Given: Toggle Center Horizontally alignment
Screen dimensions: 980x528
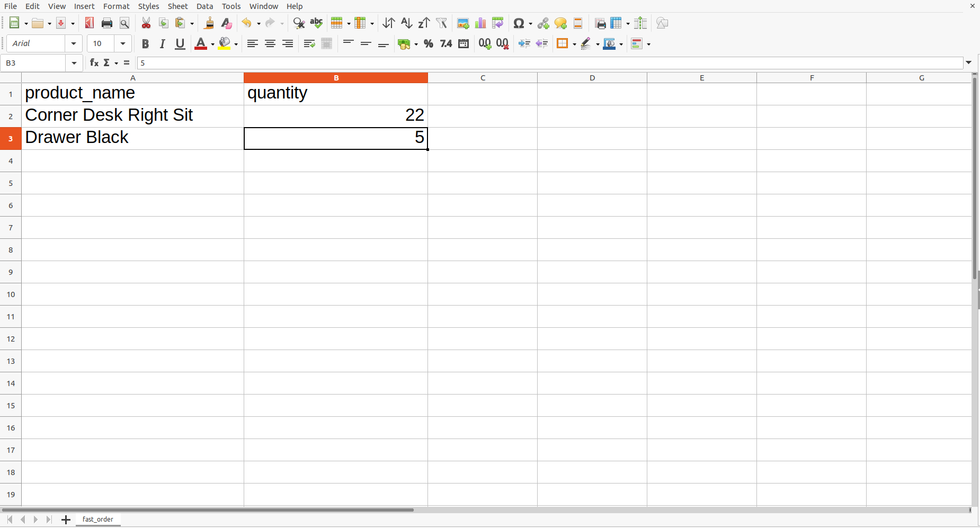Looking at the screenshot, I should coord(270,44).
